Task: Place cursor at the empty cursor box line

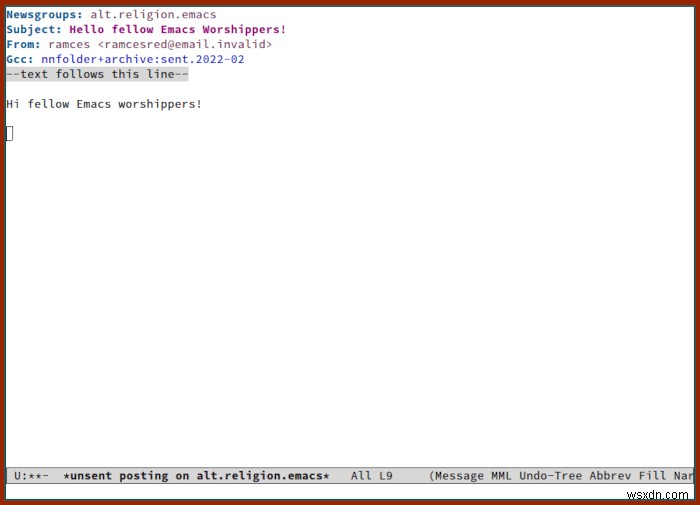Action: pyautogui.click(x=9, y=134)
